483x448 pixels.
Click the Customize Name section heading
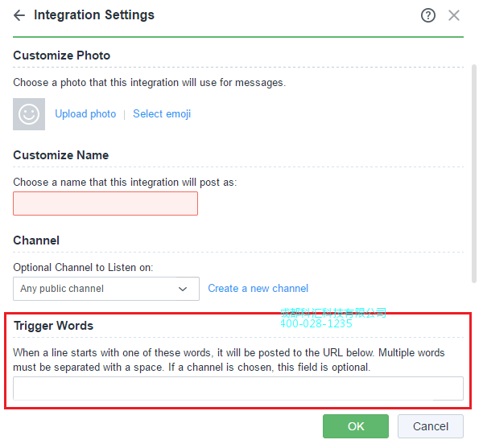pos(61,155)
